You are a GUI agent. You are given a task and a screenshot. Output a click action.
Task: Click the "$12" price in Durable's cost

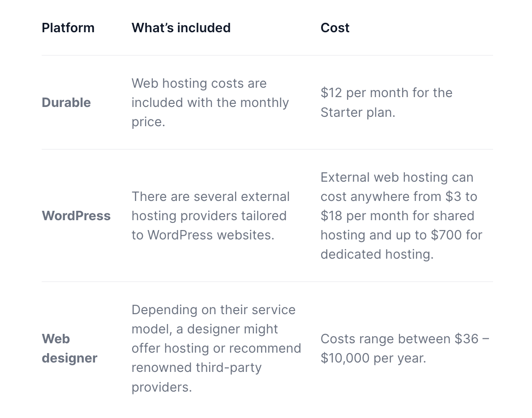click(331, 93)
